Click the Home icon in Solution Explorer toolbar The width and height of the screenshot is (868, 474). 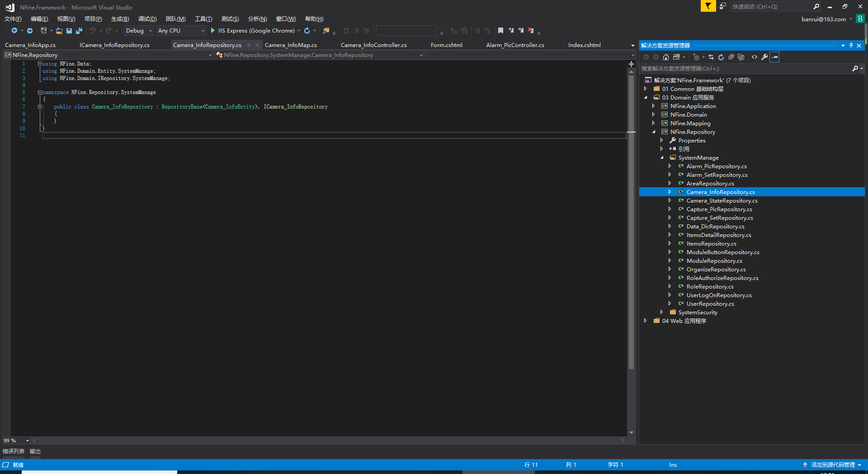[x=666, y=57]
